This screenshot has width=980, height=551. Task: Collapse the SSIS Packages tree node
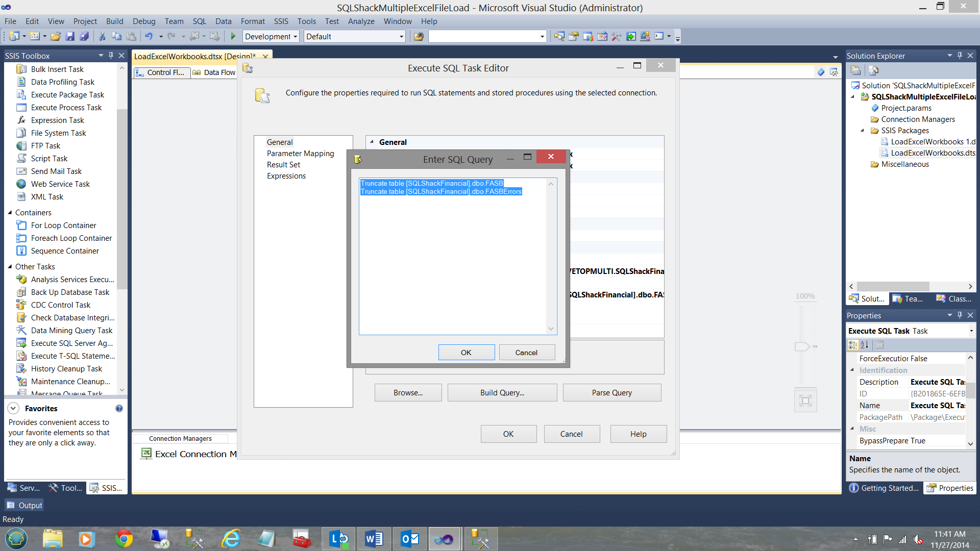[x=863, y=131]
